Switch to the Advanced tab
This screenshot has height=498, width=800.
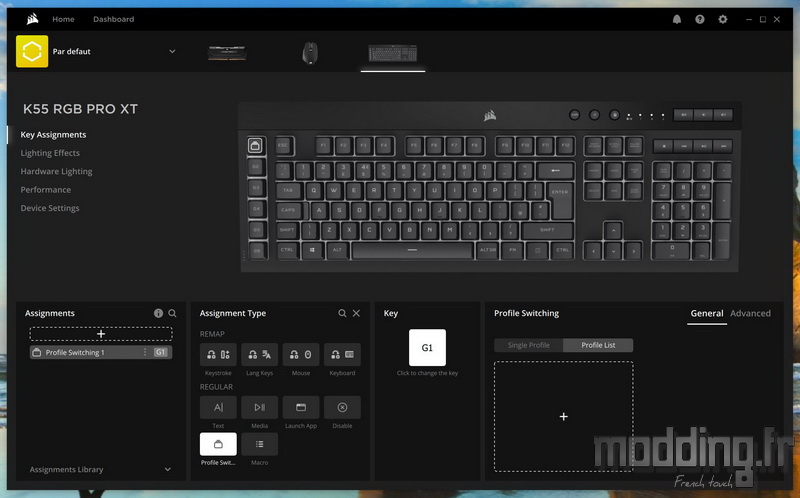pos(750,313)
